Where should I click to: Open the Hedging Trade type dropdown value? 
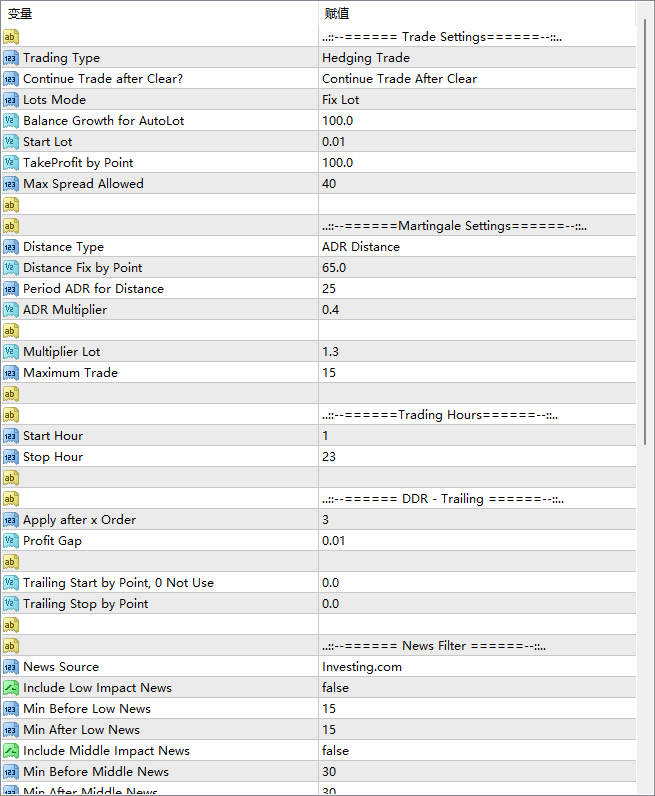(366, 58)
